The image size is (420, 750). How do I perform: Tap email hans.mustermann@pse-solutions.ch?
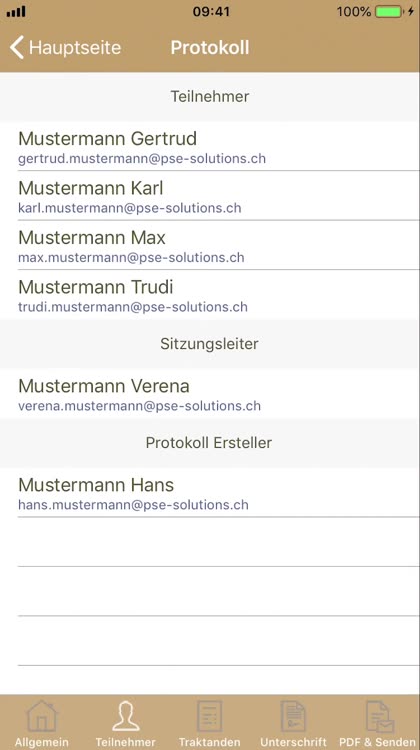(133, 505)
